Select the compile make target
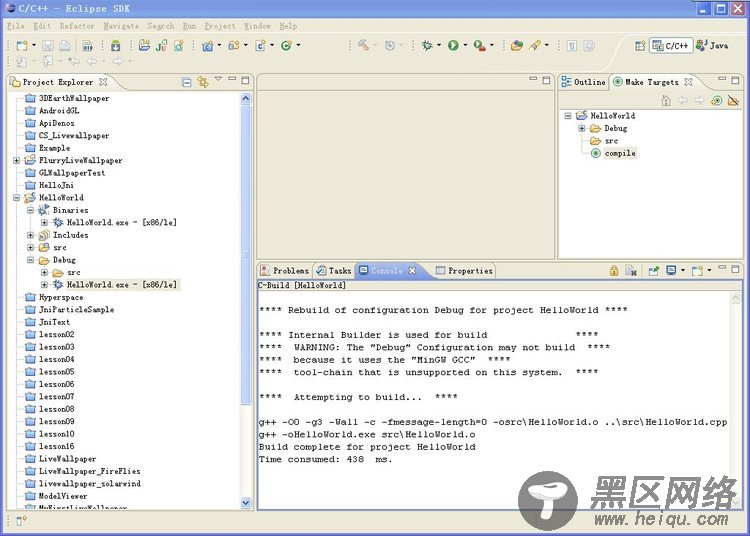Image resolution: width=750 pixels, height=536 pixels. (x=620, y=153)
